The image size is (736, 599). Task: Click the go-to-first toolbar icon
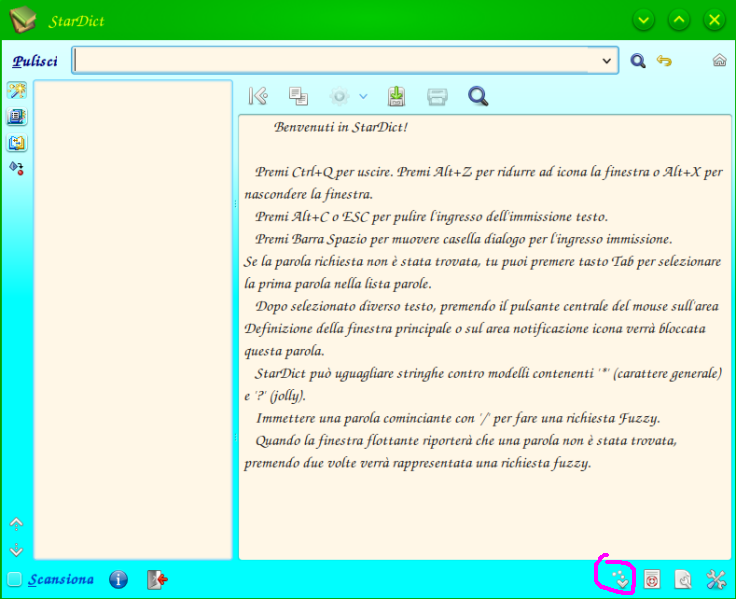tap(258, 96)
